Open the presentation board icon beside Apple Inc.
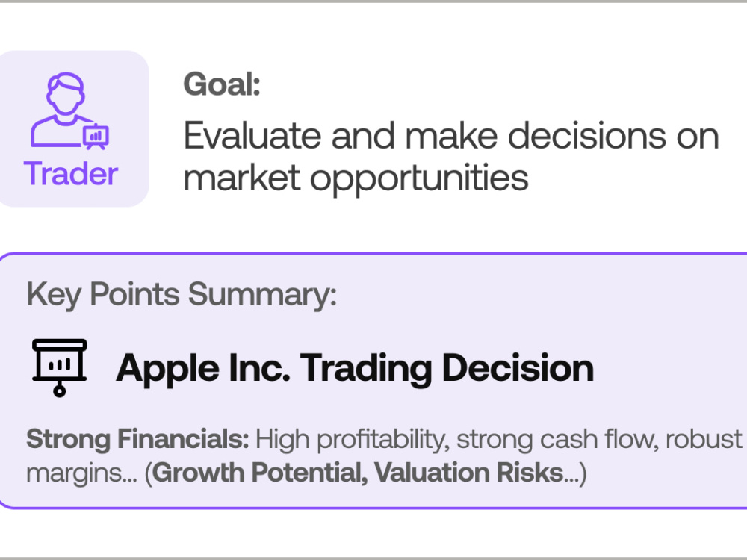Image resolution: width=747 pixels, height=560 pixels. tap(60, 367)
